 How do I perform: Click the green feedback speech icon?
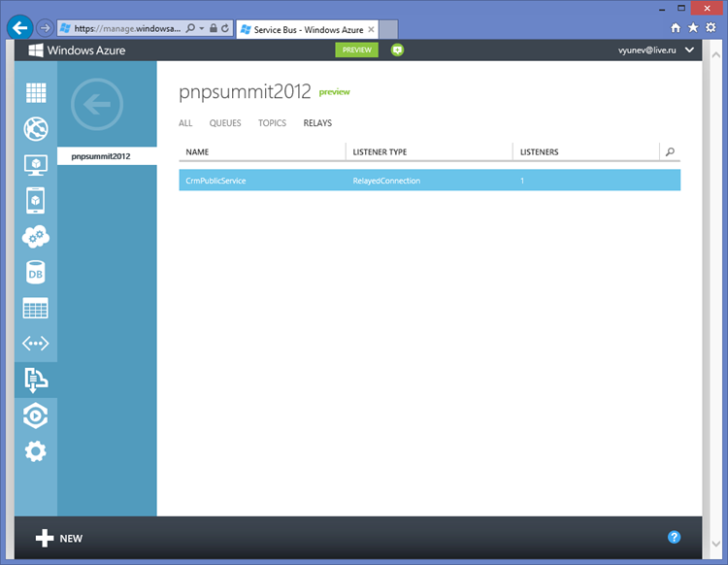pos(397,50)
